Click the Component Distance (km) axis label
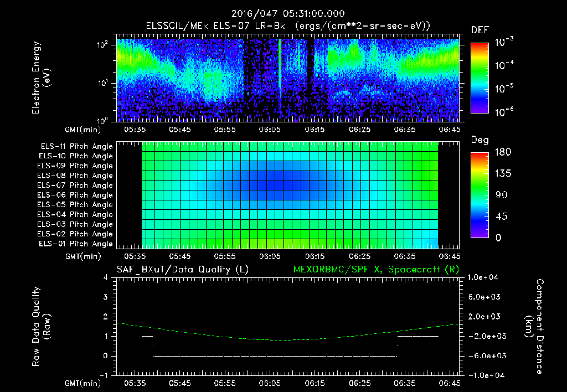This screenshot has width=567, height=392. click(534, 327)
